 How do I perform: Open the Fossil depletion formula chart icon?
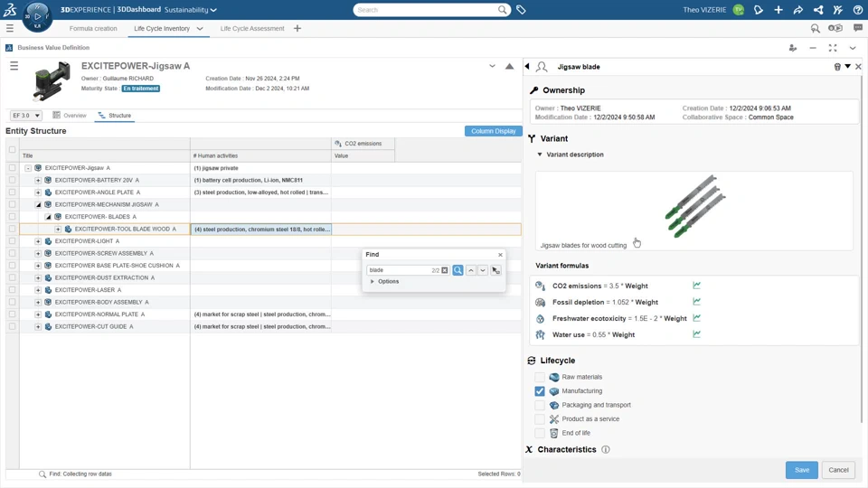coord(696,302)
